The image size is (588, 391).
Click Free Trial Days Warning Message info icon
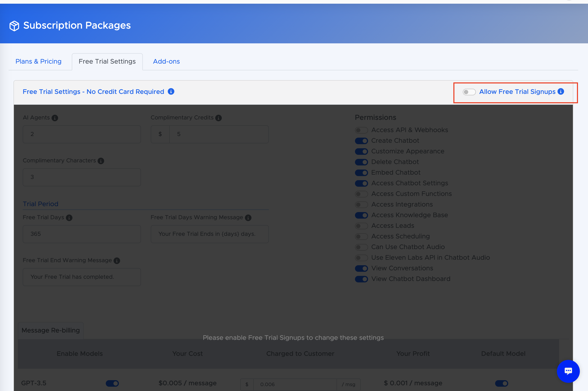pos(248,218)
